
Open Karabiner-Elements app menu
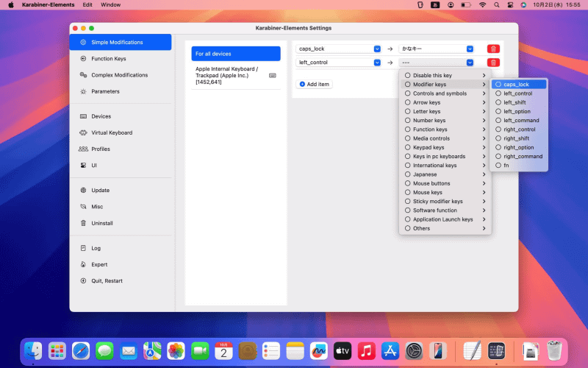pos(48,5)
